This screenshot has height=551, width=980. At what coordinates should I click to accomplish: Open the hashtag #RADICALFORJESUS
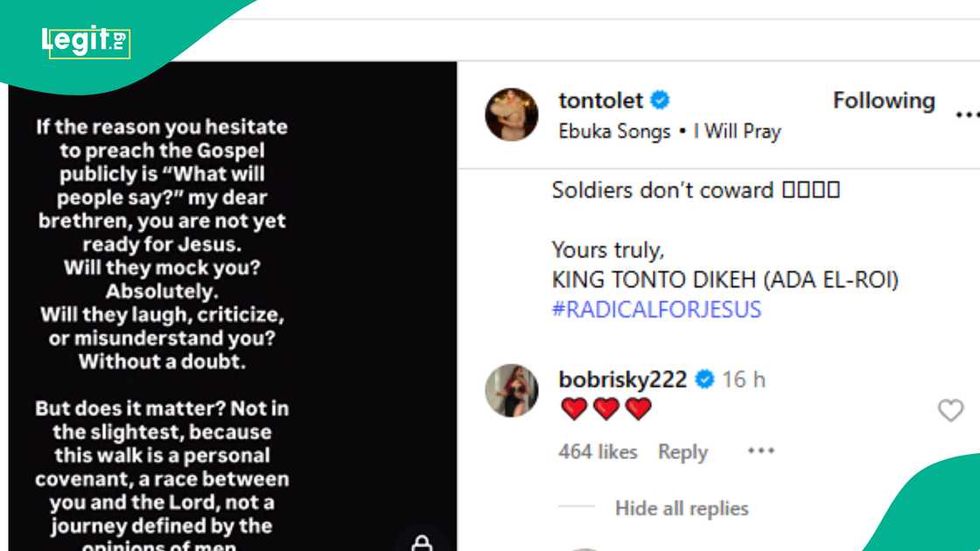pos(656,310)
